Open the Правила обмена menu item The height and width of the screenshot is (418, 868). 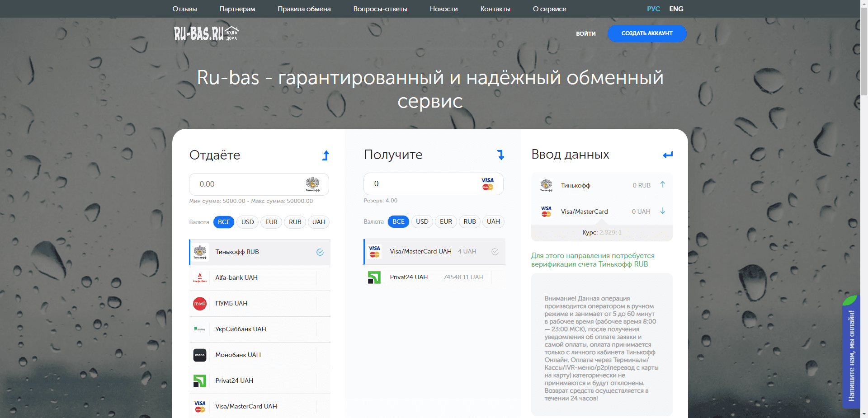click(x=304, y=9)
